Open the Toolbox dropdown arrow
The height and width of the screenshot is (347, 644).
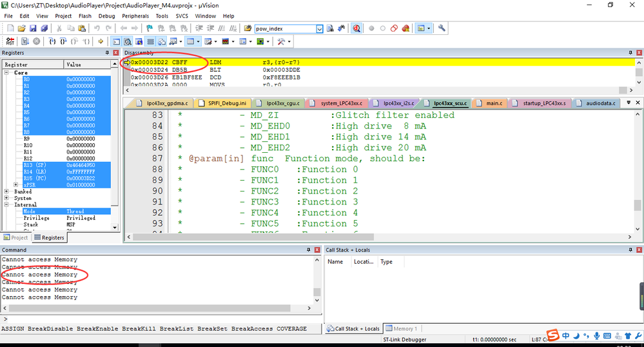point(289,41)
